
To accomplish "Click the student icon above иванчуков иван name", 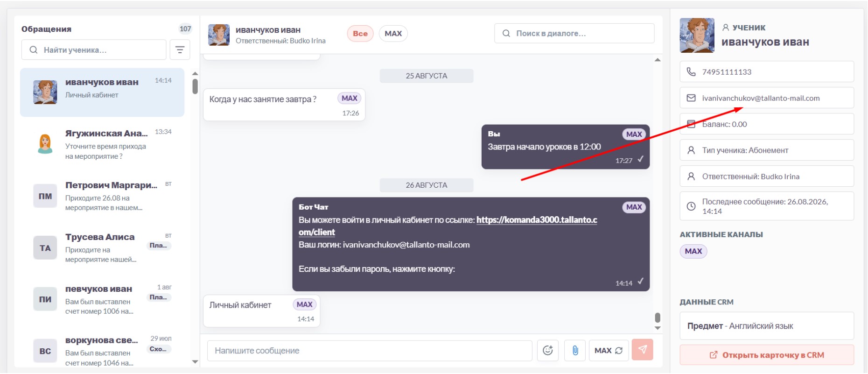I will tap(726, 28).
